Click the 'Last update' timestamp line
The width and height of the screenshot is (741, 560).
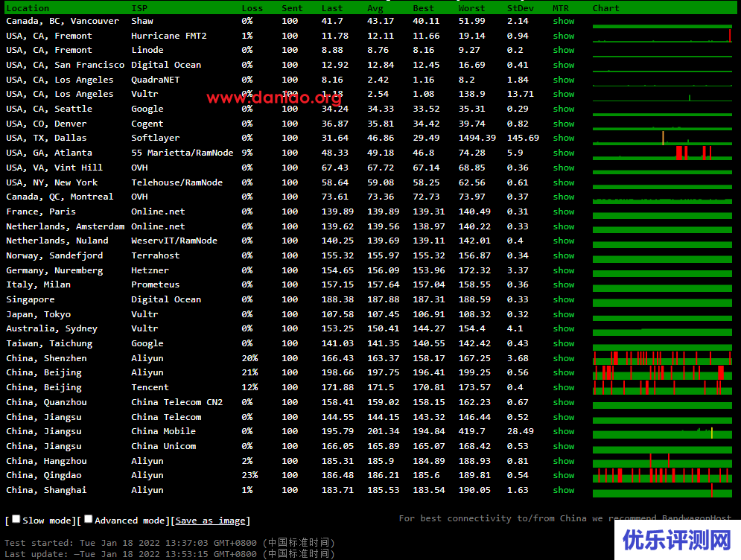pos(170,554)
